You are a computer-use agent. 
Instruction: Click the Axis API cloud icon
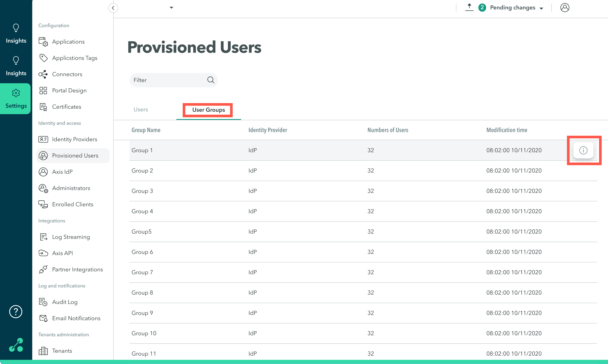coord(43,253)
